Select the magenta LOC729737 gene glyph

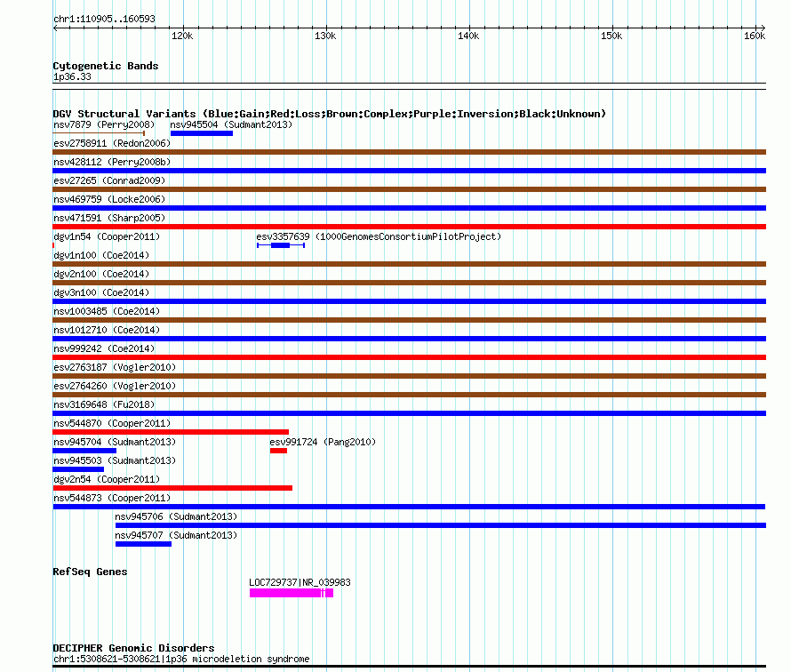click(x=292, y=593)
